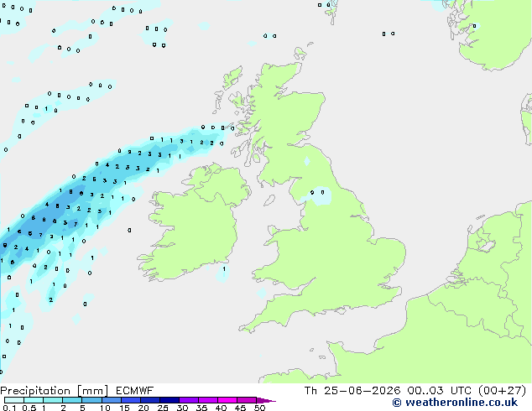Click the 1–2 mm legend swatch
Image resolution: width=532 pixels, height=411 pixels.
[x=53, y=400]
